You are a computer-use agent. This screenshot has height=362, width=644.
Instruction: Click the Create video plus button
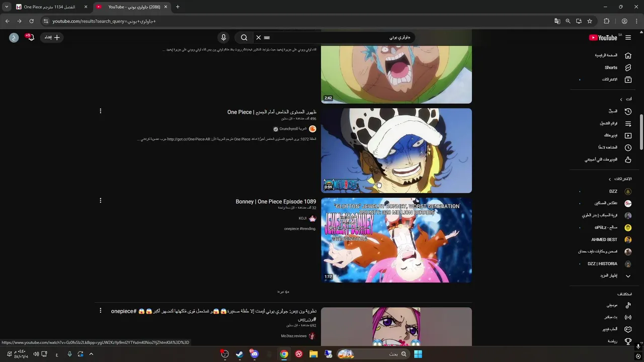tap(52, 38)
